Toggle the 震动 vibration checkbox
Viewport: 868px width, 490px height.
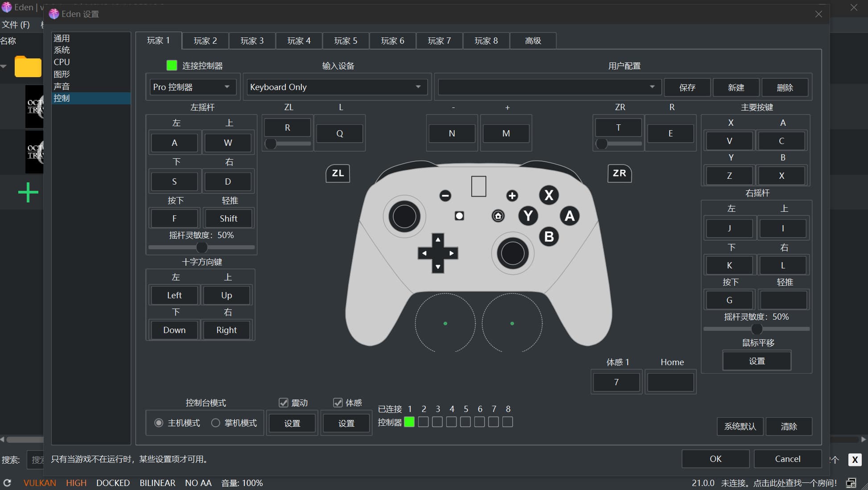coord(284,403)
